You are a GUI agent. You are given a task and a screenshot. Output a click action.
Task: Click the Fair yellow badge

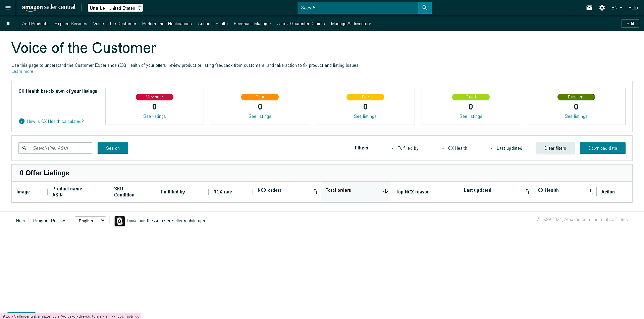(365, 97)
